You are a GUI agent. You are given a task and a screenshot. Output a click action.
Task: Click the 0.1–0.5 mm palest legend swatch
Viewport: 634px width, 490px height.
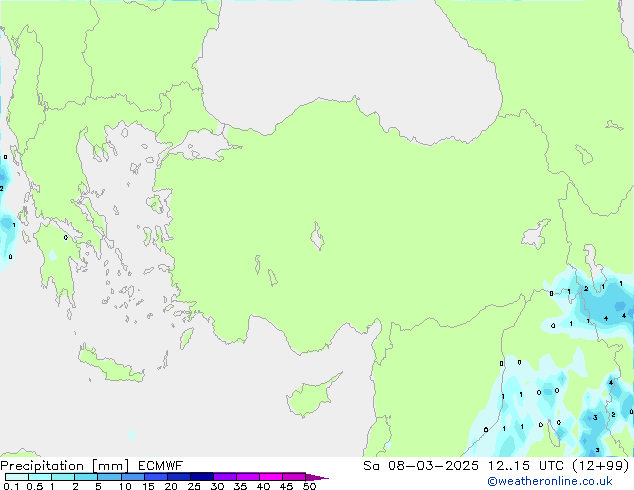point(17,477)
